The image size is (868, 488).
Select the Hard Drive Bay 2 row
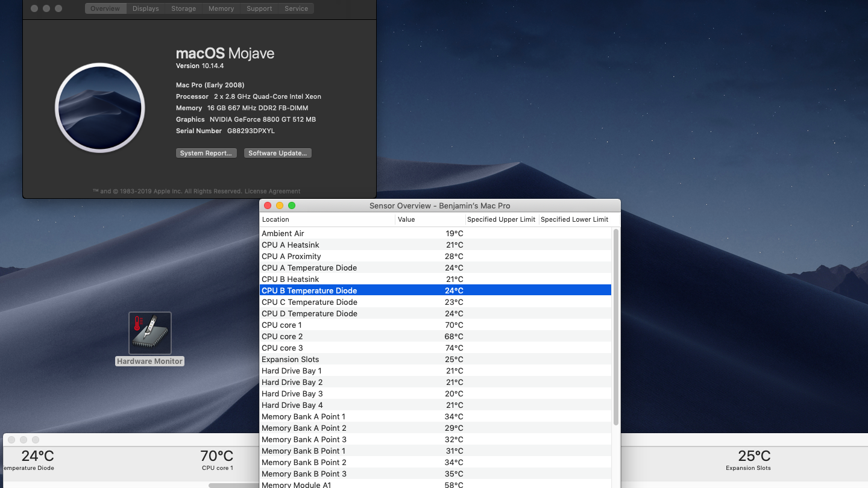435,382
